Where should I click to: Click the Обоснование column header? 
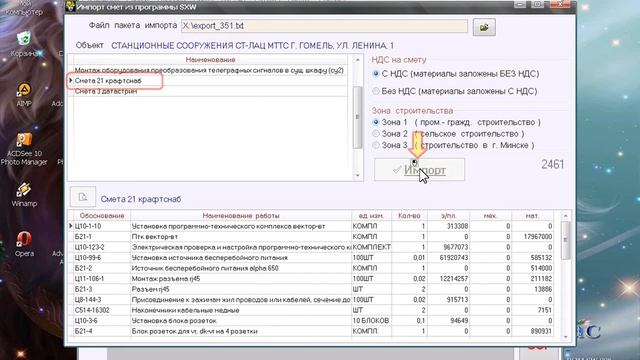click(x=102, y=216)
